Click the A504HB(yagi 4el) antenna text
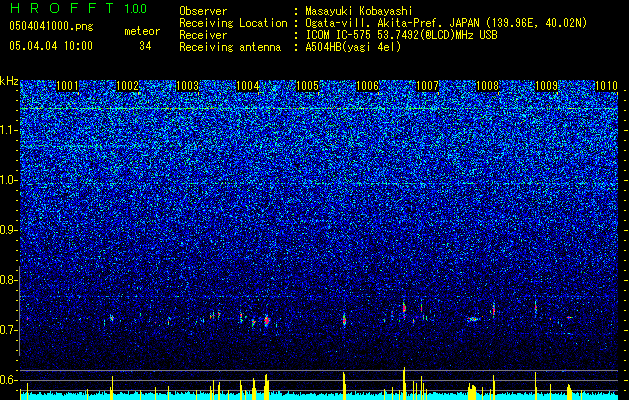Screen dimensions: 629x400 [353, 47]
